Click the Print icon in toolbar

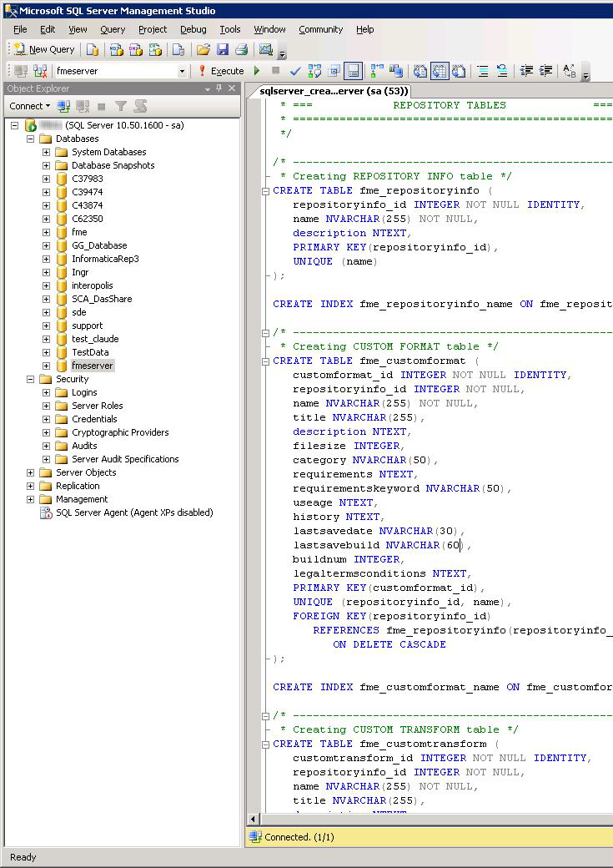pos(241,49)
